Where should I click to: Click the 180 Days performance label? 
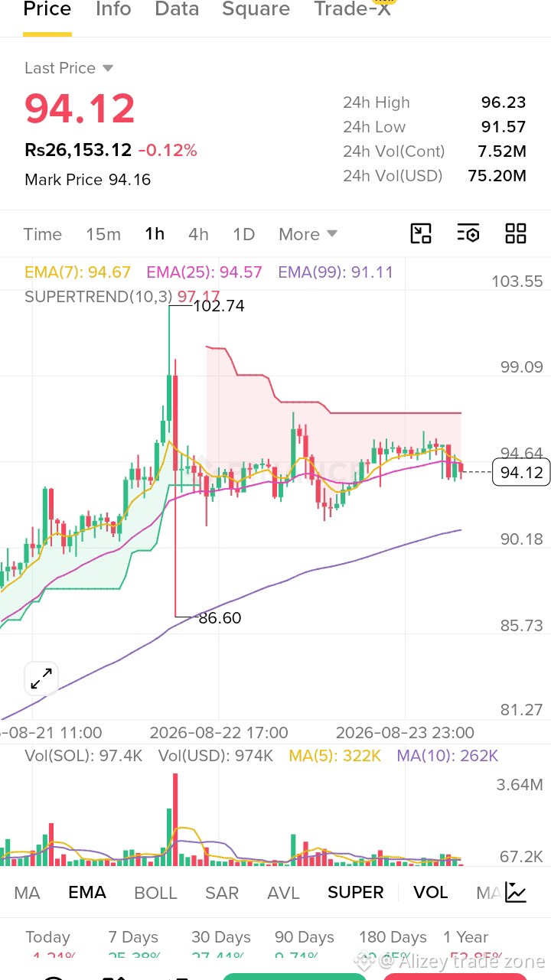pyautogui.click(x=393, y=937)
